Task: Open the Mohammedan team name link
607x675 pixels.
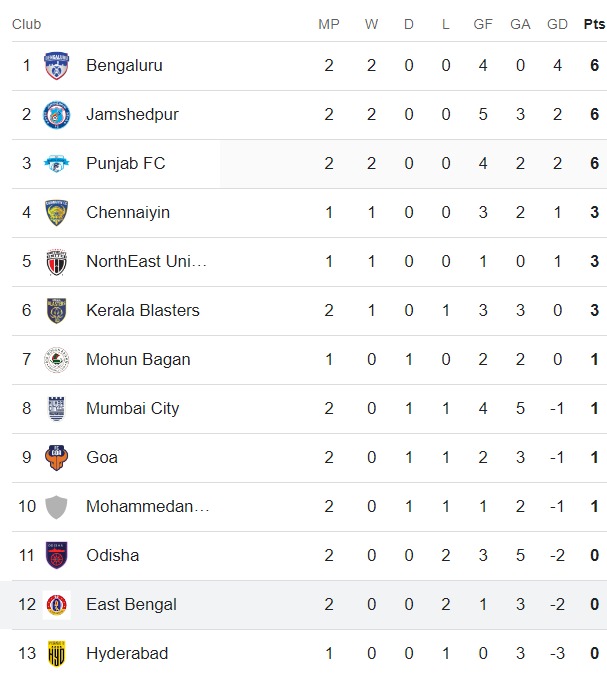Action: 148,506
